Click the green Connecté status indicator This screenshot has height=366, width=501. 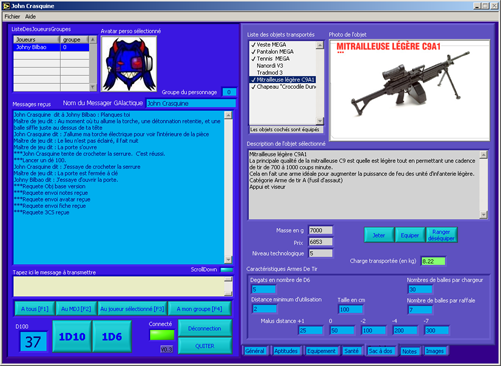pos(162,335)
